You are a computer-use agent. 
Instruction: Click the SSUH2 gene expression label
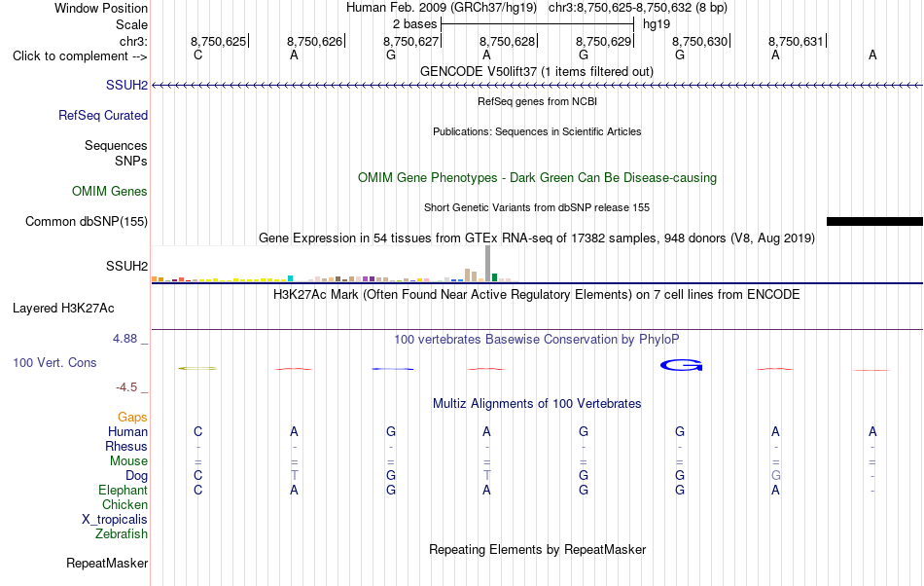126,266
